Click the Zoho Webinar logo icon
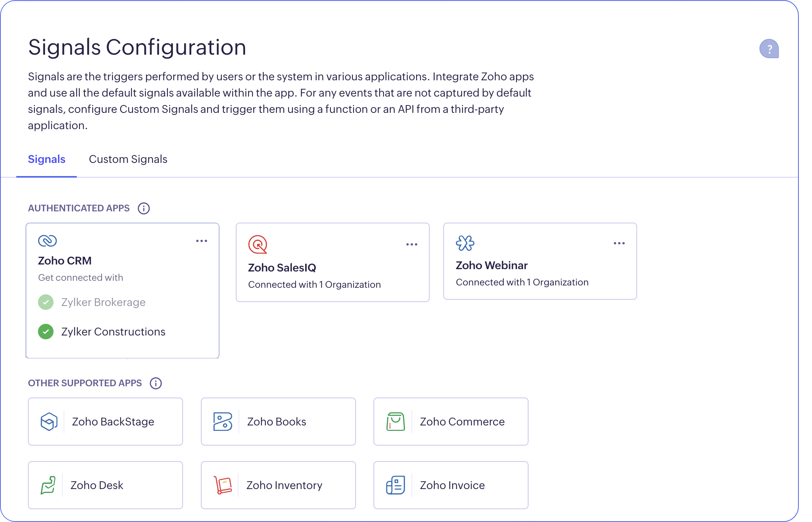The image size is (812, 522). point(465,243)
